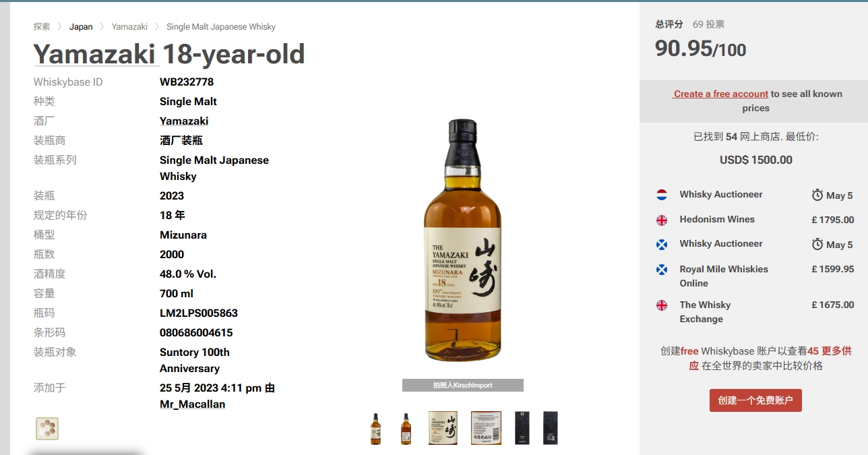Click the UK flag next to The Whisky Exchange

[662, 305]
